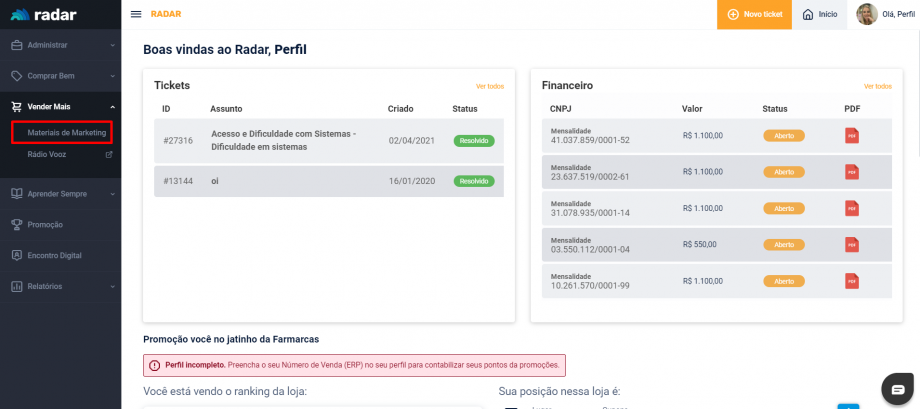Expand Aprender Sempre in sidebar
Viewport: 920px width, 409px height.
[x=61, y=194]
